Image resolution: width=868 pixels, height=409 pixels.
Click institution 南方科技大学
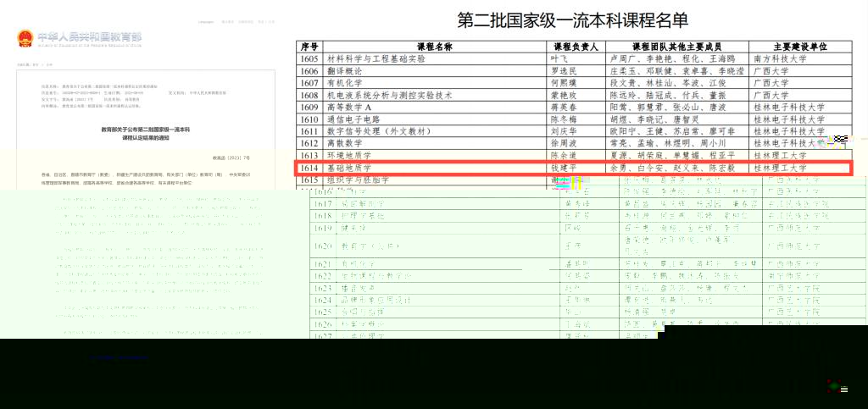pos(780,58)
